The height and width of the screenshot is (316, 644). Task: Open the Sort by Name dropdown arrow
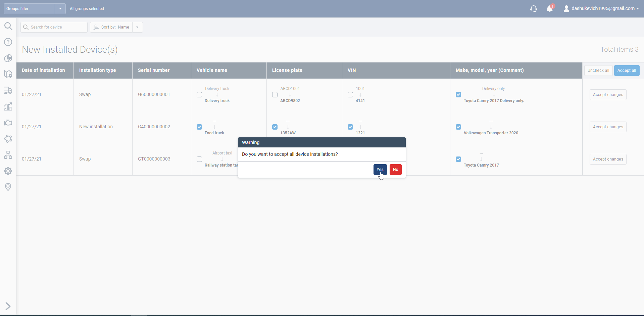137,27
